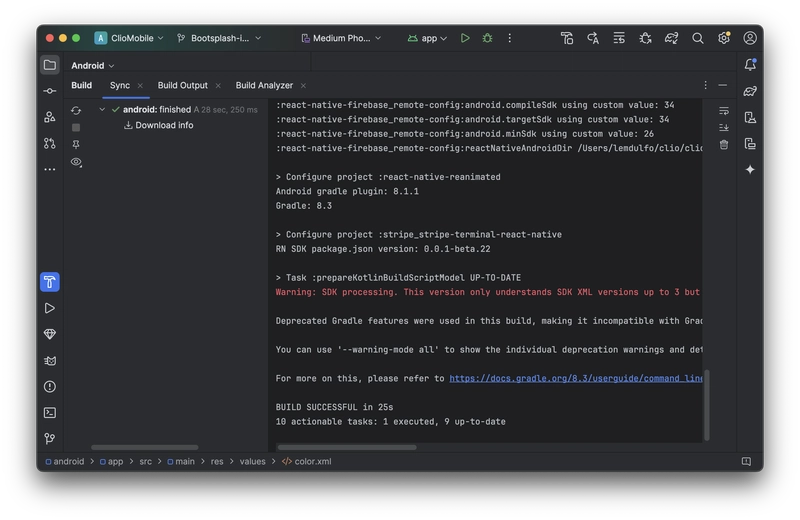Switch to the Sync tab
This screenshot has height=520, width=800.
120,85
